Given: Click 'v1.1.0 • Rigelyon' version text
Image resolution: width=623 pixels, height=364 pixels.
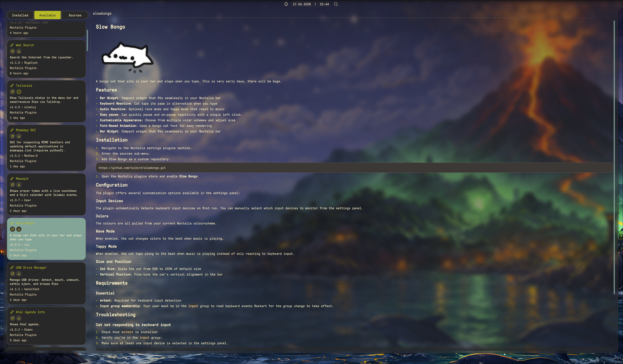Looking at the screenshot, I should coord(24,63).
